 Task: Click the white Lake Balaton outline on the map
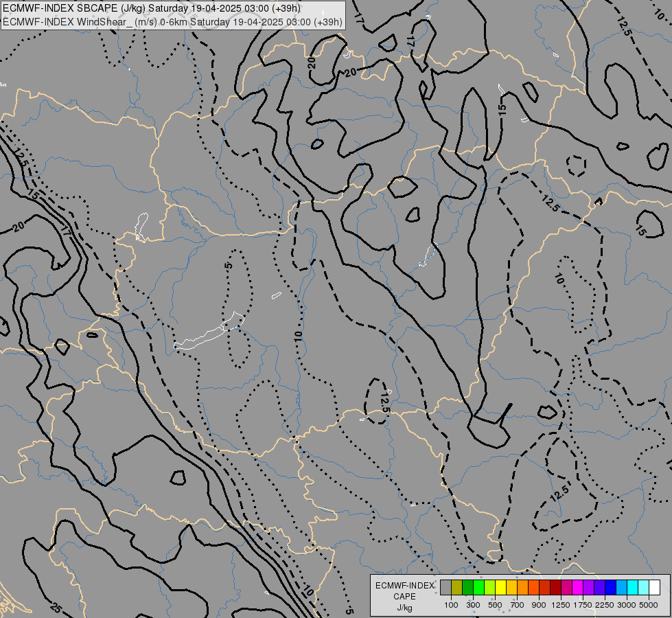(x=209, y=332)
